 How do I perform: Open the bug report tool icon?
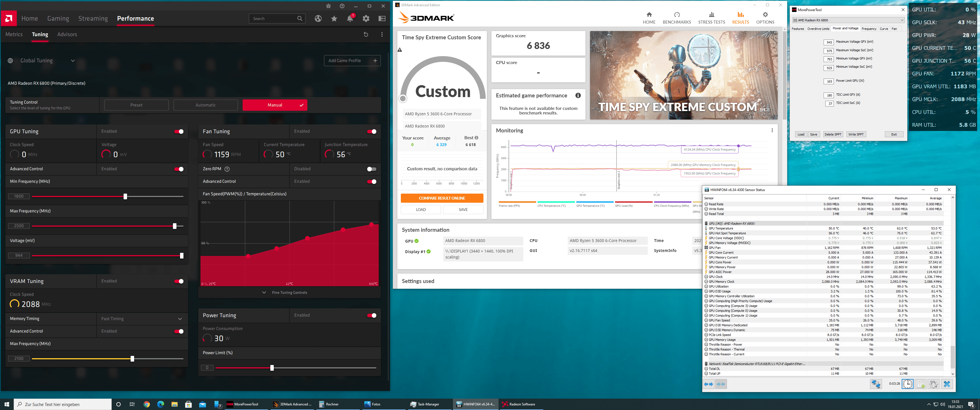pos(328,6)
